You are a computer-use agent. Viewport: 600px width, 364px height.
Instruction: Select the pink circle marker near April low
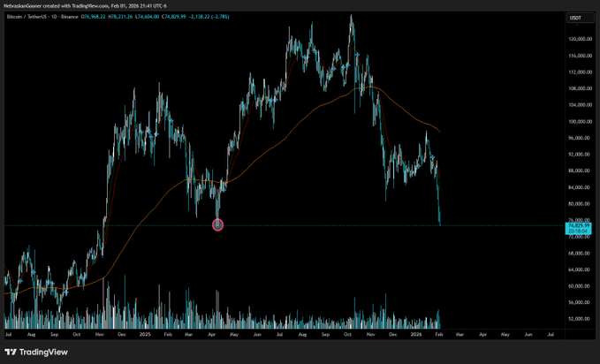tap(217, 224)
